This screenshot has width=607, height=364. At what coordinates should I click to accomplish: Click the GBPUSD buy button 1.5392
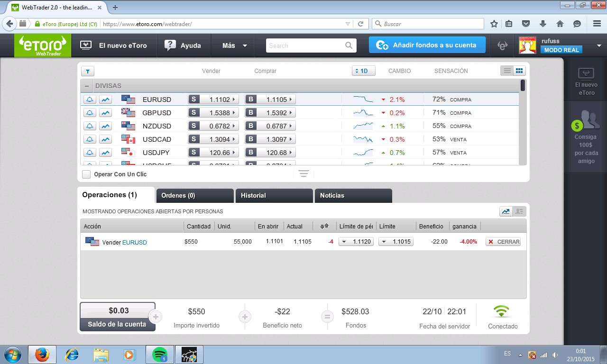pyautogui.click(x=270, y=113)
